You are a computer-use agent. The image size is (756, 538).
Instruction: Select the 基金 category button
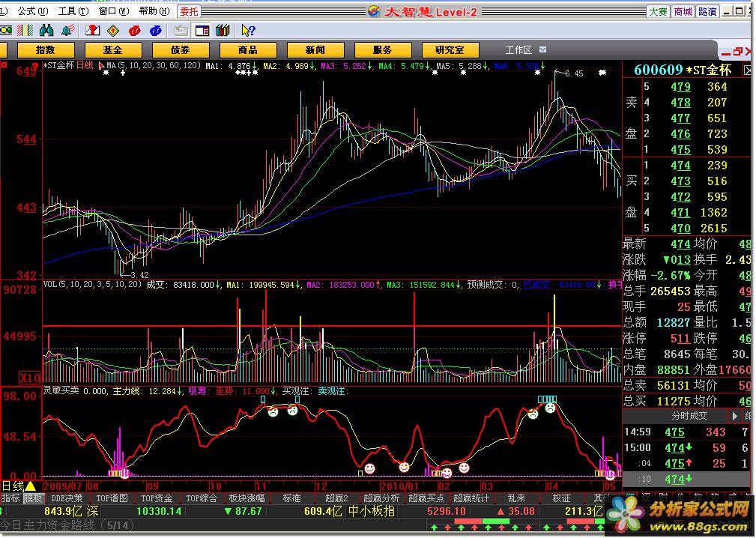(113, 50)
